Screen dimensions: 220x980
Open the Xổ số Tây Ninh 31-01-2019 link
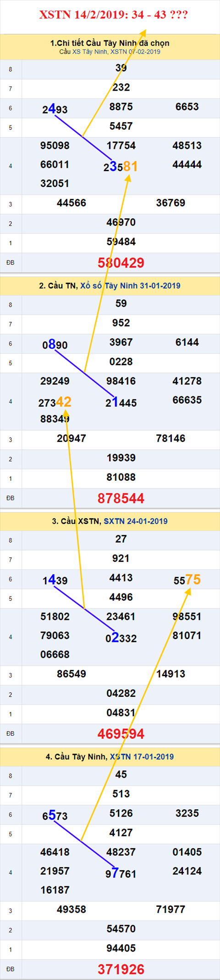click(x=130, y=285)
